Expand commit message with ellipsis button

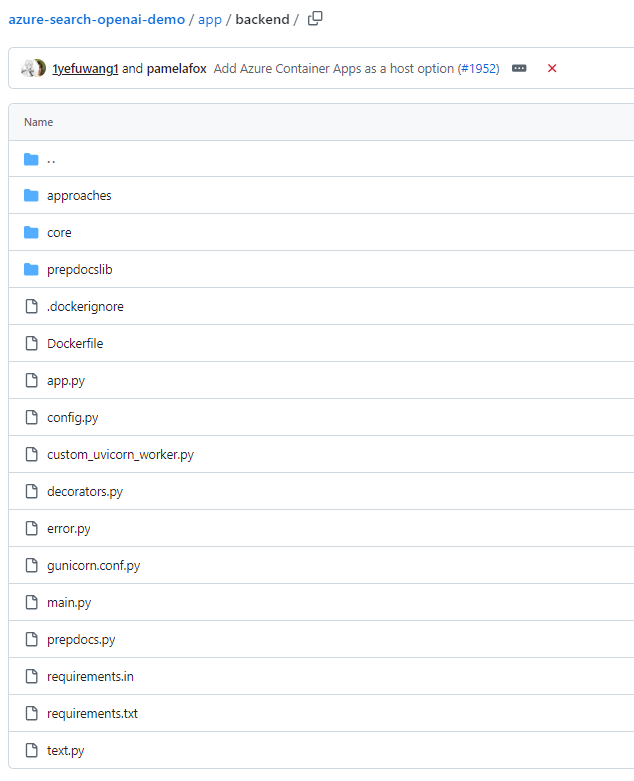[519, 68]
